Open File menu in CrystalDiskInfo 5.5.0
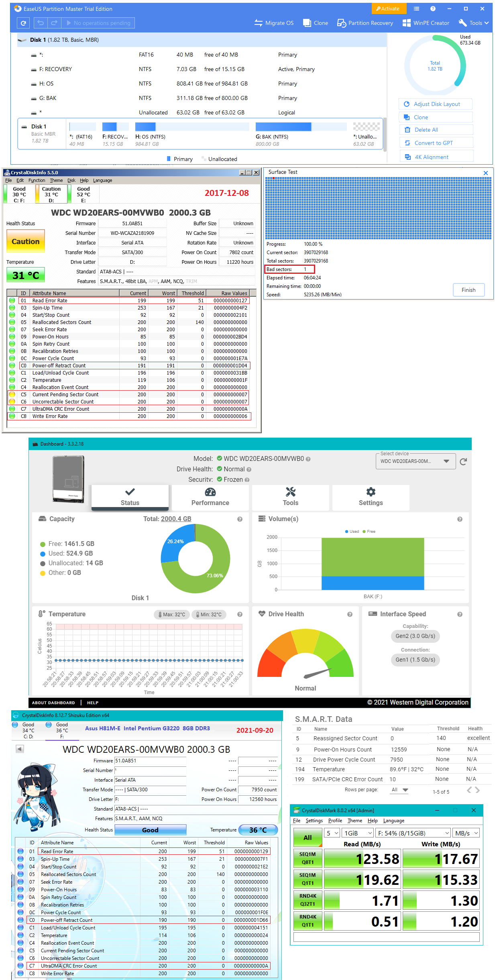 coord(8,180)
